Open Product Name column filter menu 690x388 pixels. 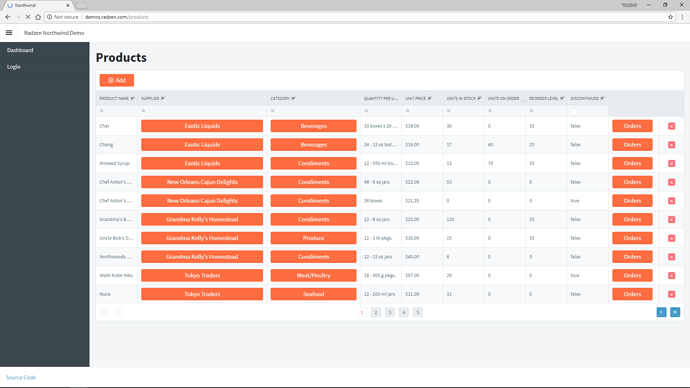click(x=132, y=99)
